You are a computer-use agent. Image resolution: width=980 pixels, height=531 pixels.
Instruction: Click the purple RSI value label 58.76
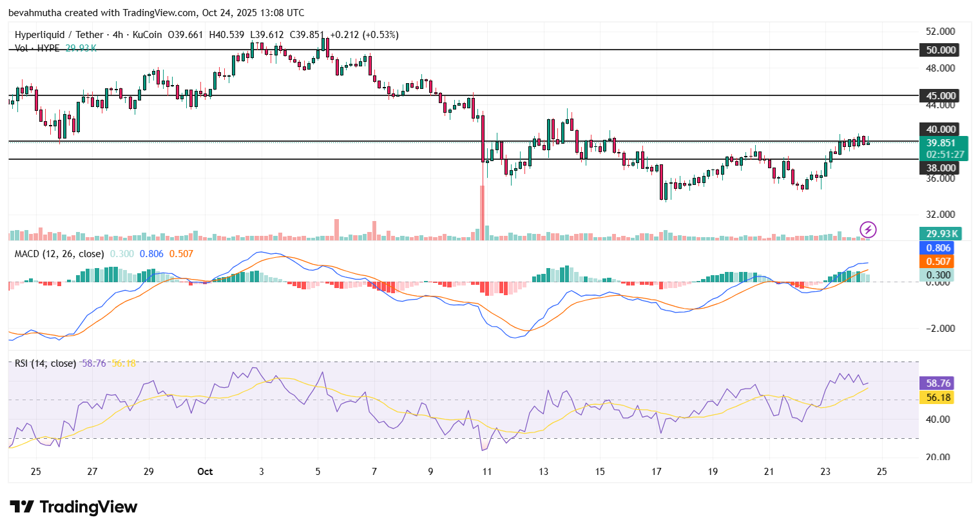[938, 383]
